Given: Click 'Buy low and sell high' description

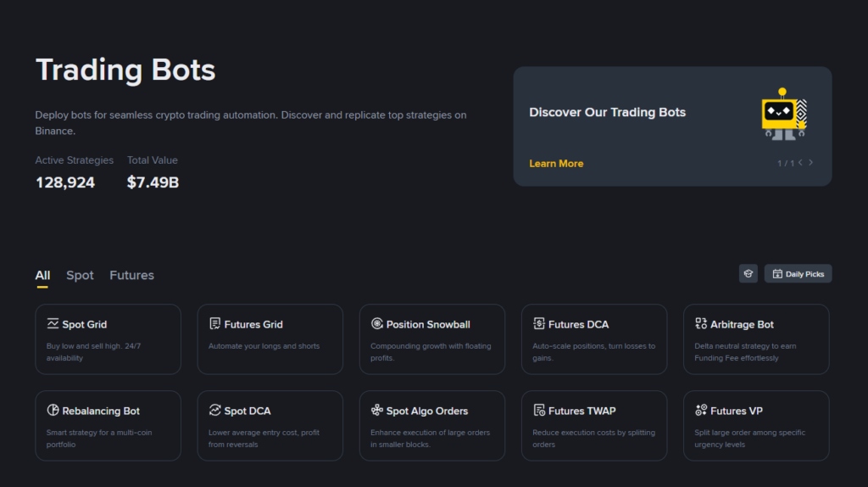Looking at the screenshot, I should coord(93,352).
